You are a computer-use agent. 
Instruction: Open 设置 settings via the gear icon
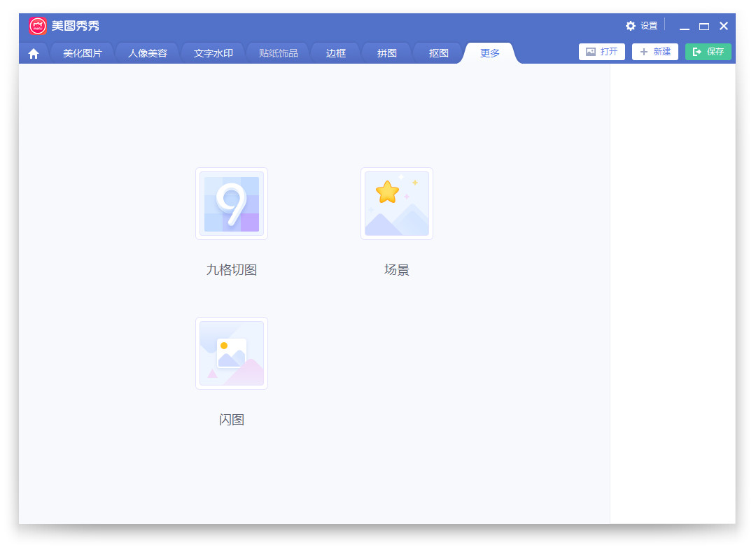631,26
